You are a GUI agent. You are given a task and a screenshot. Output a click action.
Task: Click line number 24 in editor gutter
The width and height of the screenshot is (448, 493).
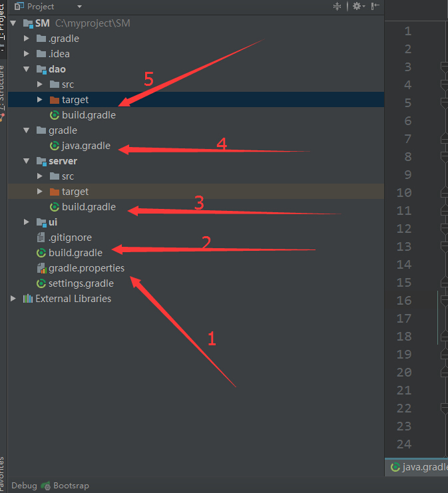[404, 444]
